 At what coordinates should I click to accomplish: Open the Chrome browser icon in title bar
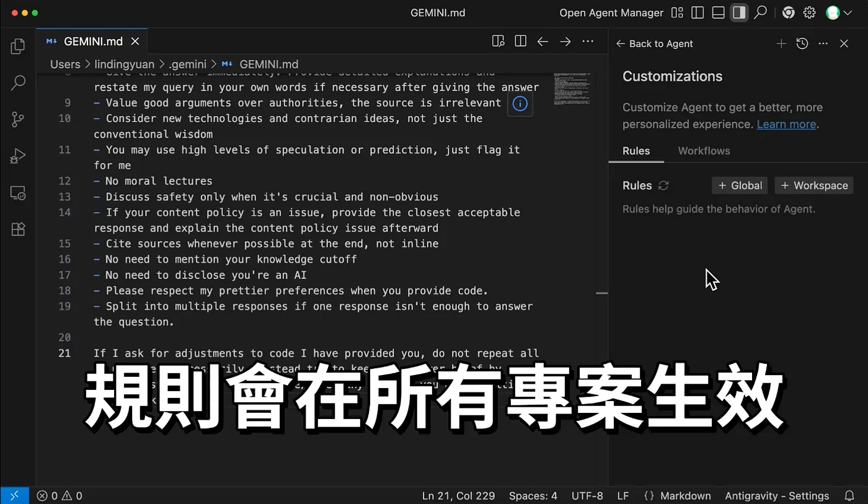[x=789, y=12]
